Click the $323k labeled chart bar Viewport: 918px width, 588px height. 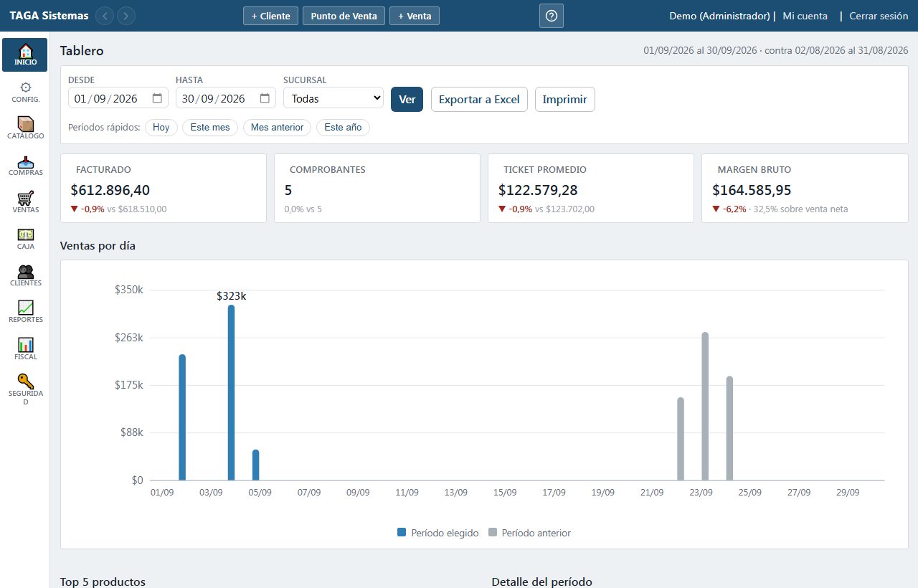231,392
